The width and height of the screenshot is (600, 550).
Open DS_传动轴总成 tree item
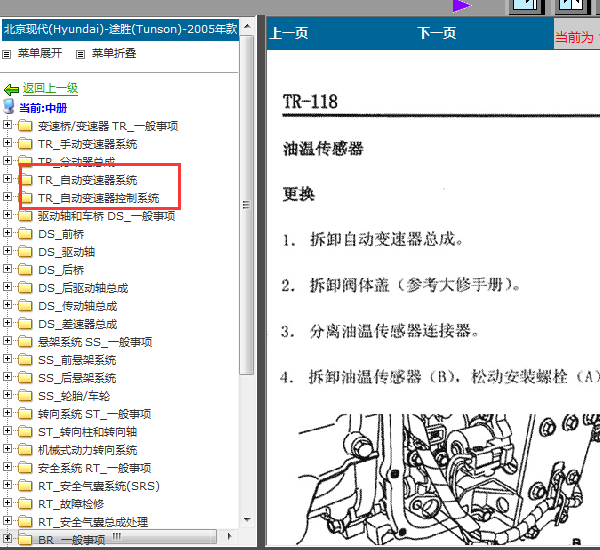pos(78,306)
